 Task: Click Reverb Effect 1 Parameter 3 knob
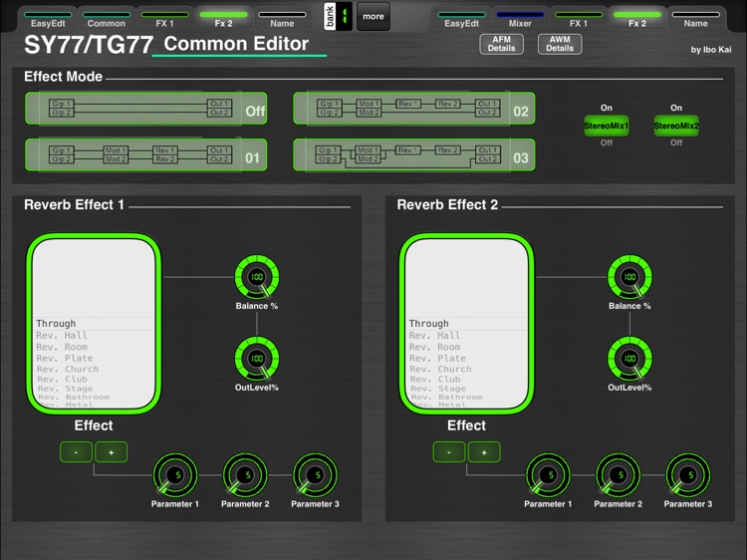(315, 475)
